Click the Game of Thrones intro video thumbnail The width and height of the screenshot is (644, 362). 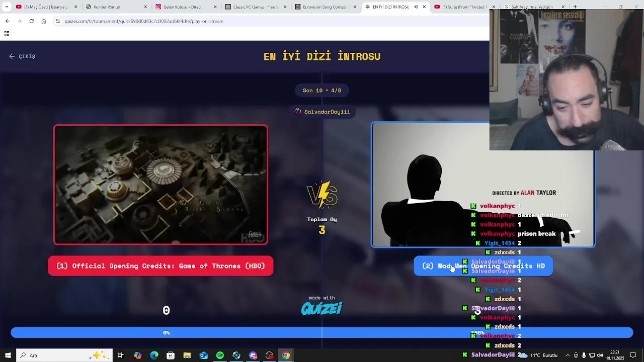pyautogui.click(x=160, y=185)
